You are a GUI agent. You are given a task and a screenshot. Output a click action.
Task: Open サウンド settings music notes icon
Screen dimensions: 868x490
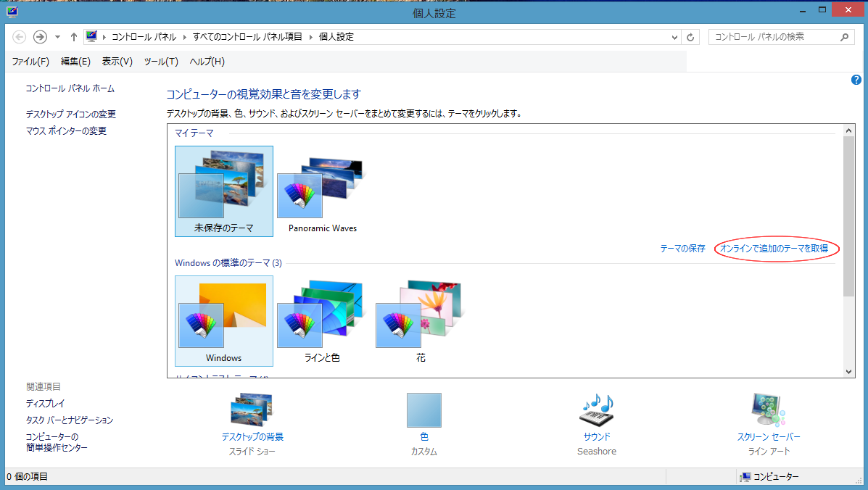pyautogui.click(x=597, y=410)
